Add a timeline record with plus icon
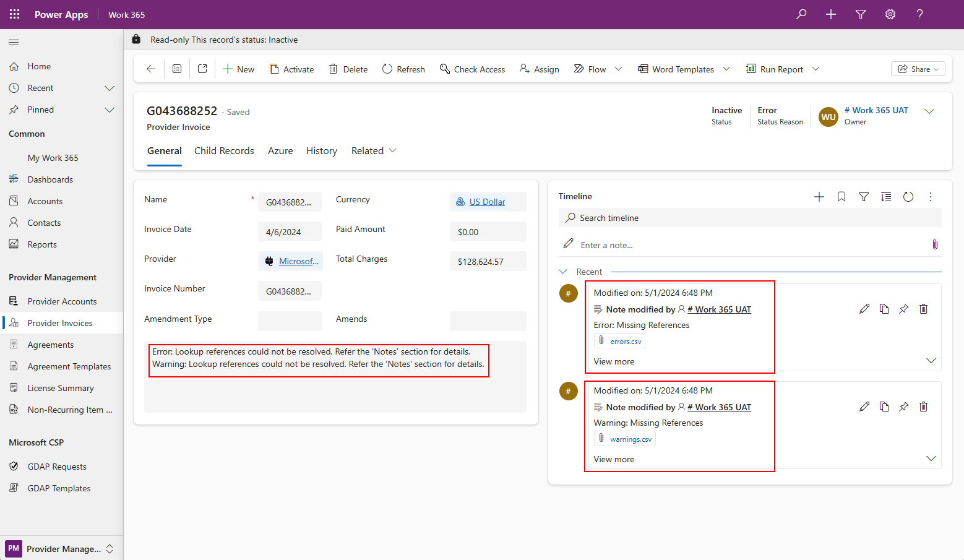Screen dimensions: 964x560 pyautogui.click(x=819, y=197)
